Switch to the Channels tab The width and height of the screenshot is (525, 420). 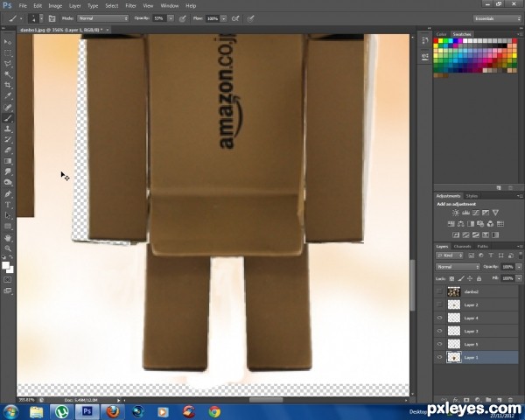462,246
